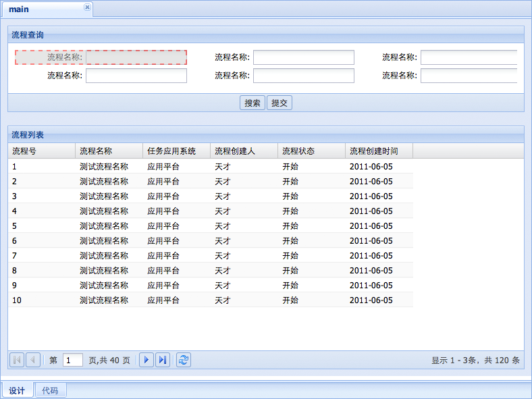Screen dimensions: 532x399
Task: Select the 设计 tab
Action: [17, 390]
